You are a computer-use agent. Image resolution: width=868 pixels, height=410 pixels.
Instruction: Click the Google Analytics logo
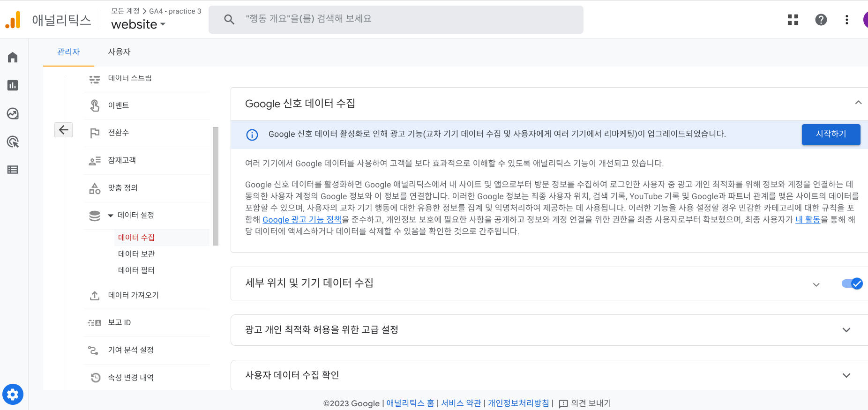[x=13, y=20]
